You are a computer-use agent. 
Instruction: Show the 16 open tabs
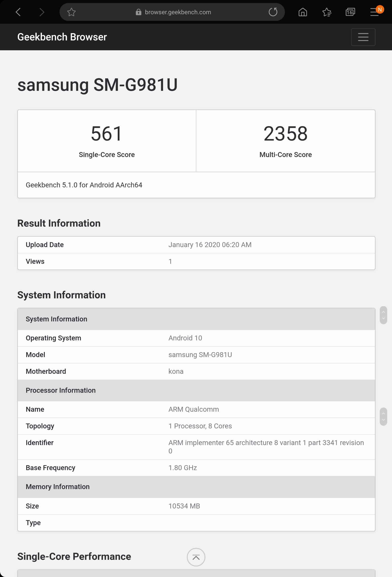(x=350, y=12)
